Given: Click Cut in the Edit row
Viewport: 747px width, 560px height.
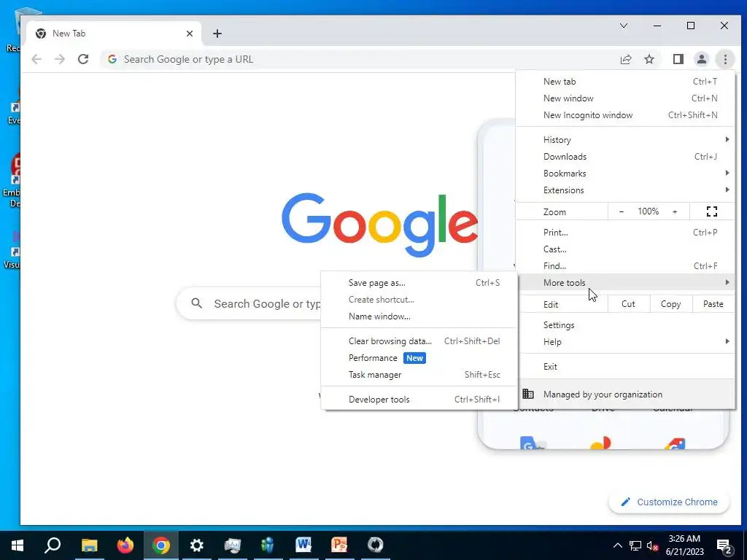Looking at the screenshot, I should [628, 304].
